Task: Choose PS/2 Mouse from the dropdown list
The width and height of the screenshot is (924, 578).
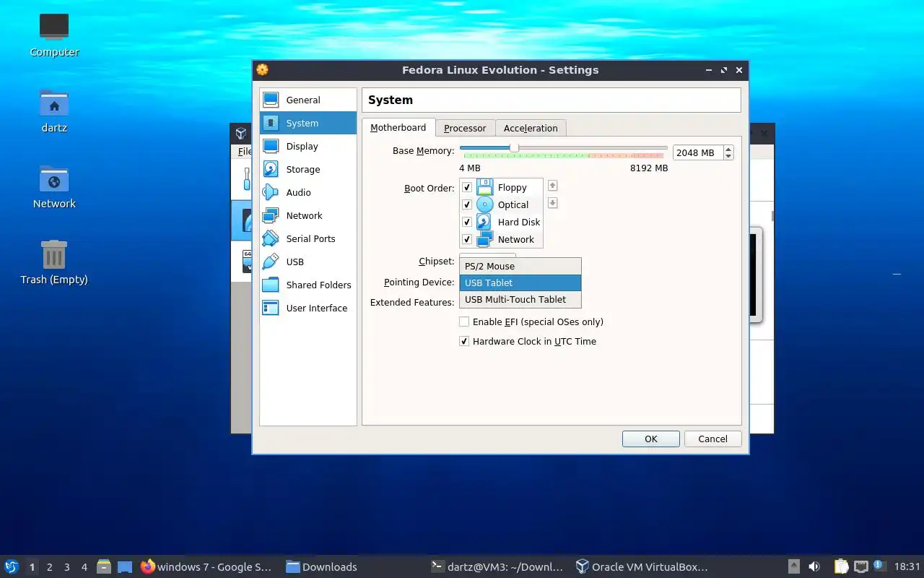Action: pos(520,266)
